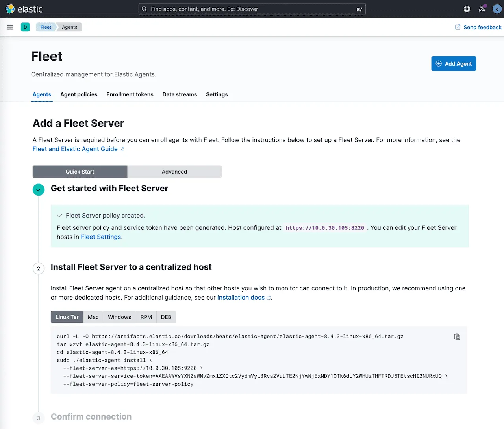Open the newsfeed notifications icon
The height and width of the screenshot is (429, 504).
[x=482, y=9]
